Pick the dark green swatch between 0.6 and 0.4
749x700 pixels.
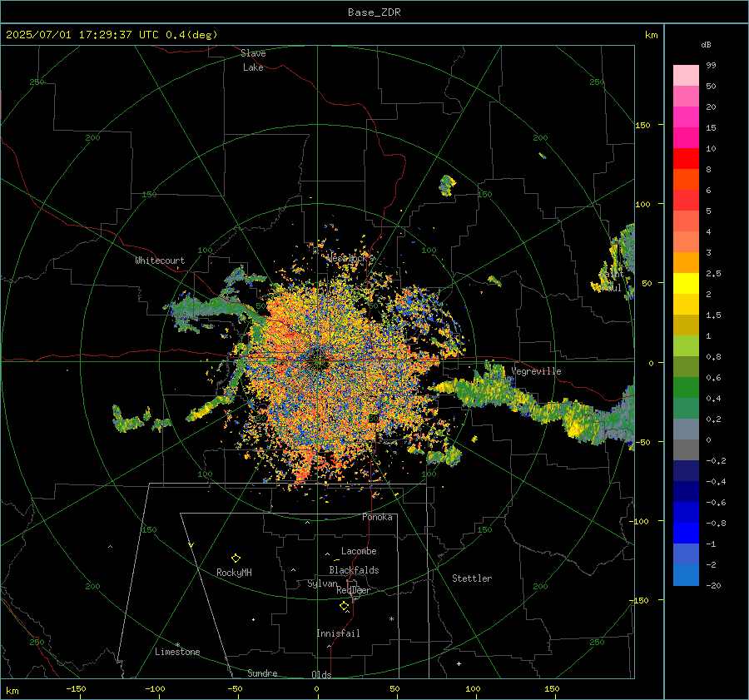point(686,388)
